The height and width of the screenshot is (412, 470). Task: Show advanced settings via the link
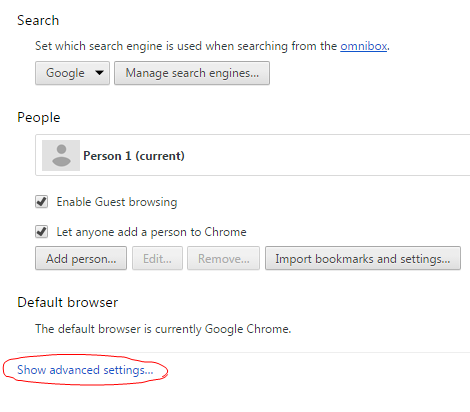click(x=85, y=370)
